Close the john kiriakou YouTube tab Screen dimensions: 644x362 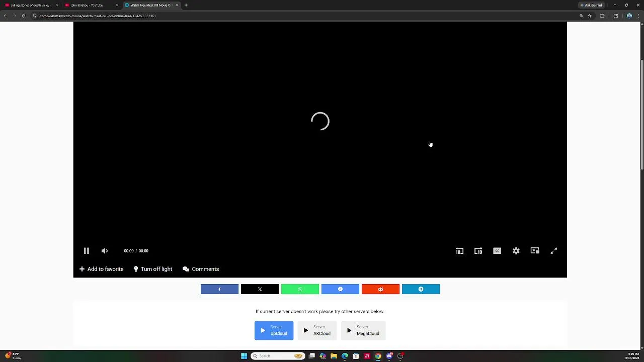pyautogui.click(x=117, y=5)
